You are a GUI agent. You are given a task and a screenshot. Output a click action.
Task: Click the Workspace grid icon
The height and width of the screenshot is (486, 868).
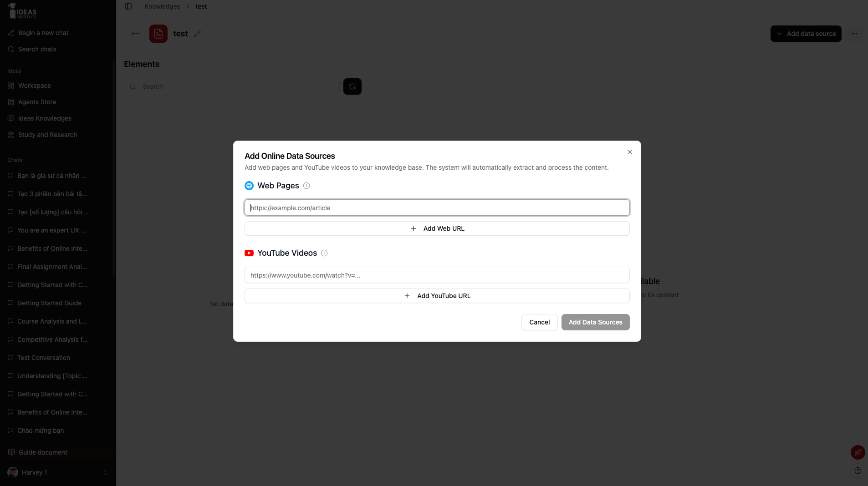11,86
